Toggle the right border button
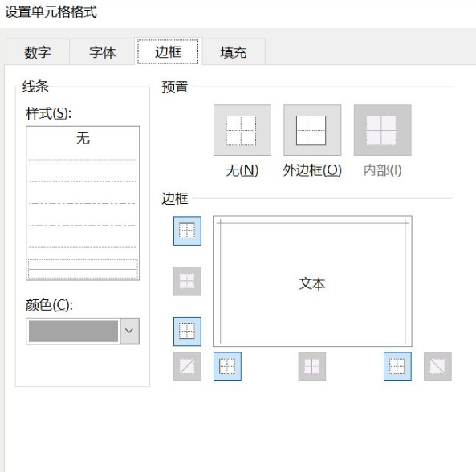Viewport: 476px width, 472px height. (x=397, y=366)
